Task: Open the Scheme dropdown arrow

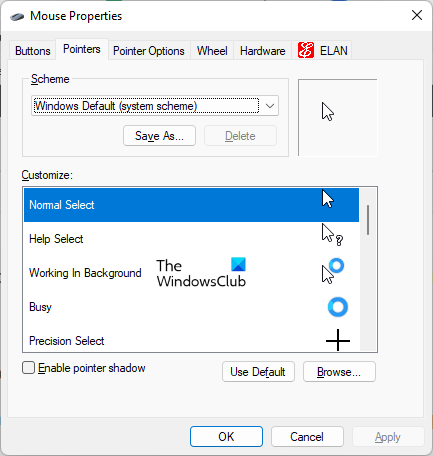Action: [270, 106]
